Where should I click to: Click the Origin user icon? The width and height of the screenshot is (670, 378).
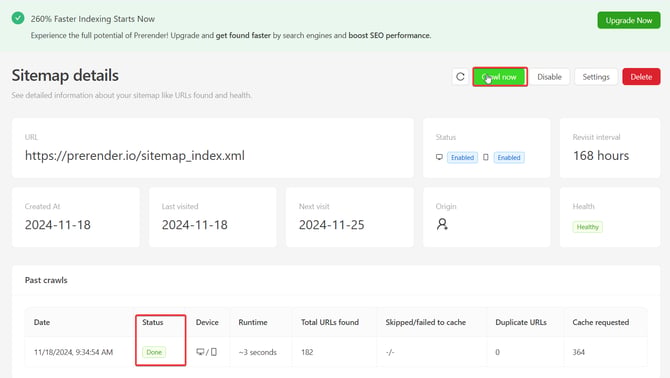(x=442, y=224)
